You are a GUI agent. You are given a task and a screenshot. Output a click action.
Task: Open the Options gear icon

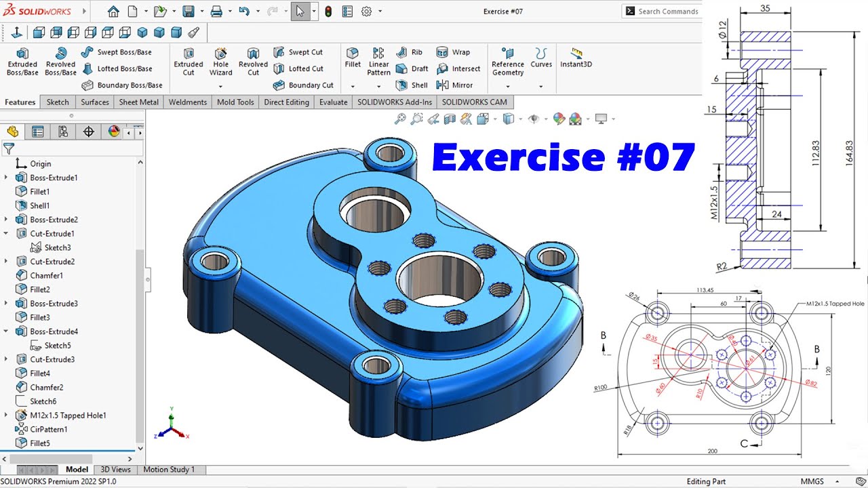pyautogui.click(x=367, y=12)
